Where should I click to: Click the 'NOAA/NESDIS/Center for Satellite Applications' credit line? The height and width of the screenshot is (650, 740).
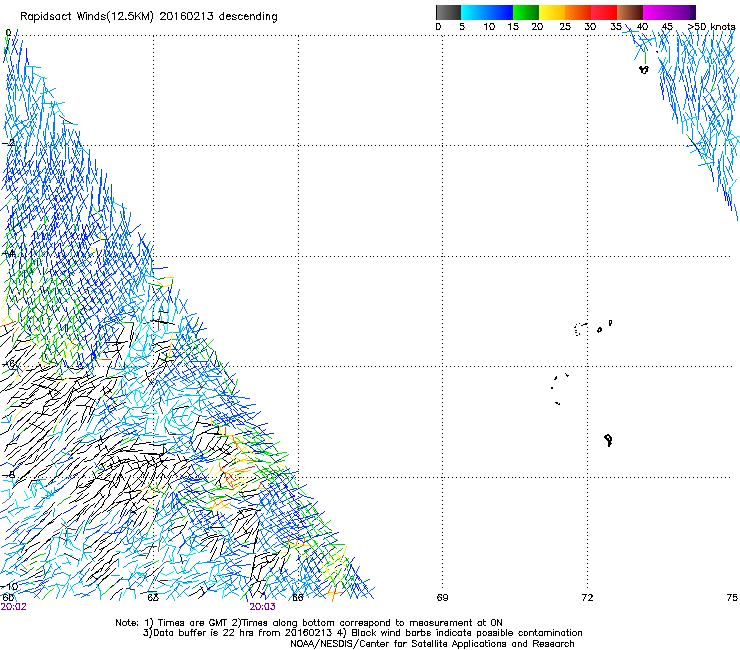[432, 644]
